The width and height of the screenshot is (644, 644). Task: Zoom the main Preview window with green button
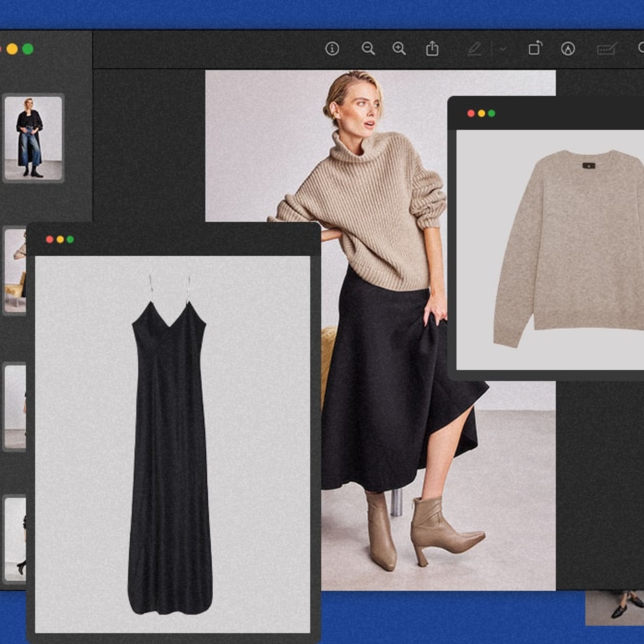[28, 49]
